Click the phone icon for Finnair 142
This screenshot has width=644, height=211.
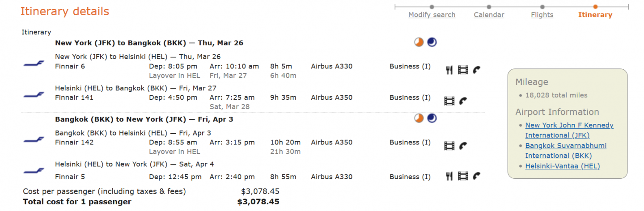(x=463, y=146)
